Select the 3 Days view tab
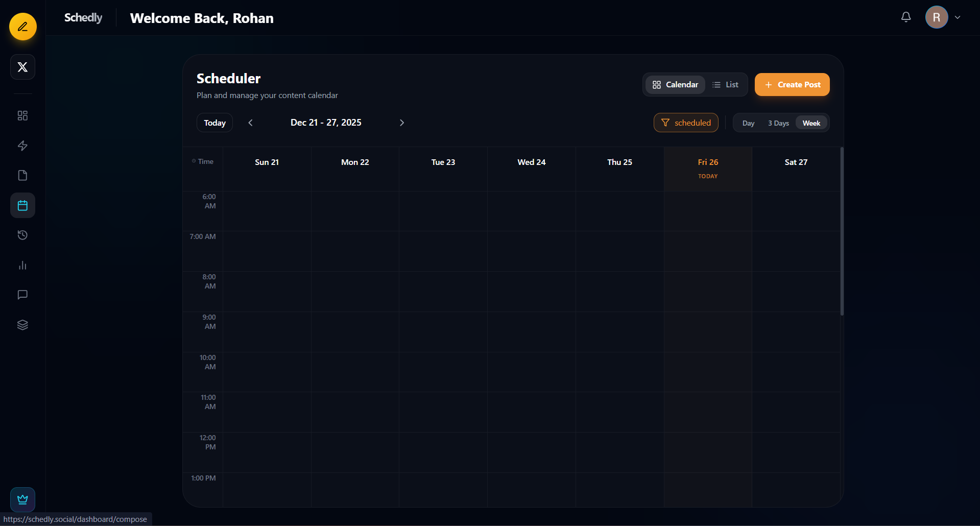 [778, 123]
